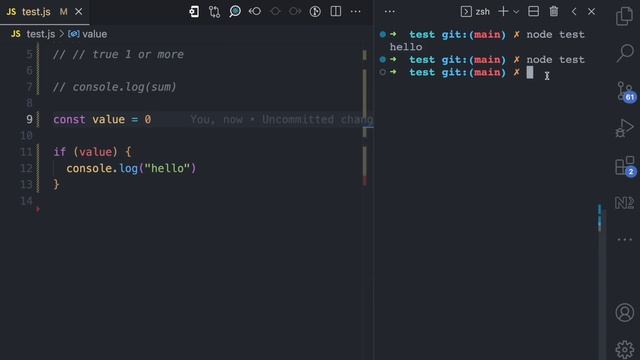The image size is (640, 360).
Task: Select the zsh terminal profile
Action: (x=476, y=11)
